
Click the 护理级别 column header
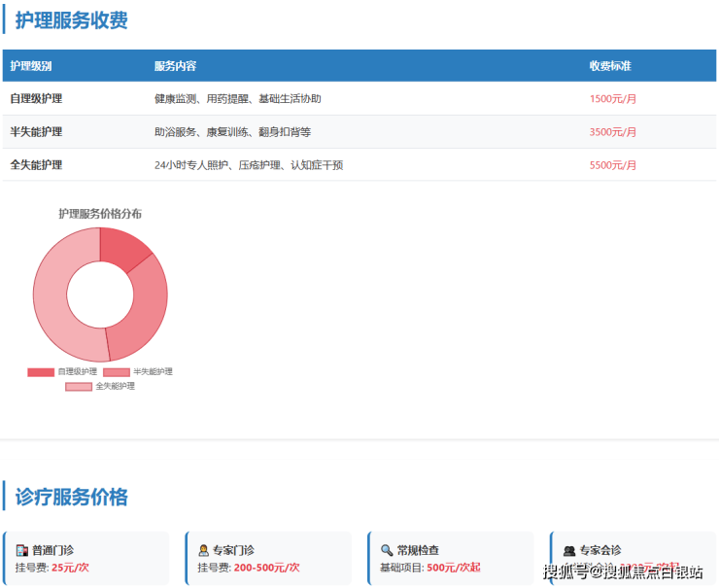pos(31,66)
